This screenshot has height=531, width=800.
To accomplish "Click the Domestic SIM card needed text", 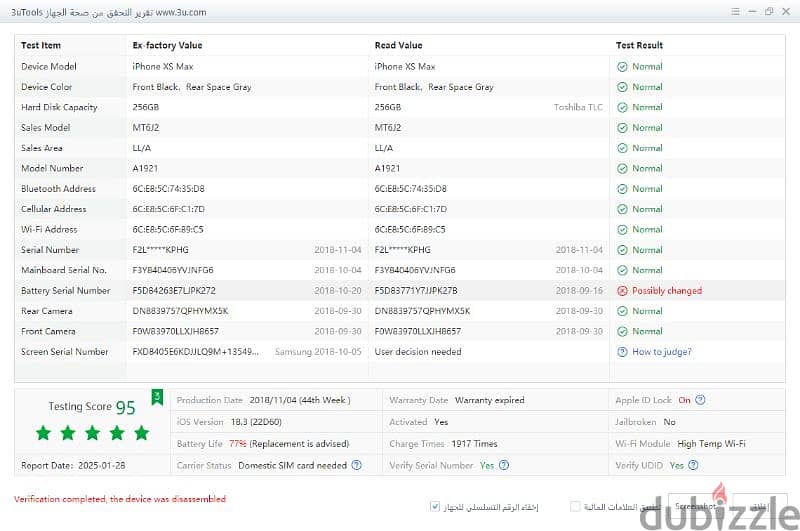I will coord(292,465).
